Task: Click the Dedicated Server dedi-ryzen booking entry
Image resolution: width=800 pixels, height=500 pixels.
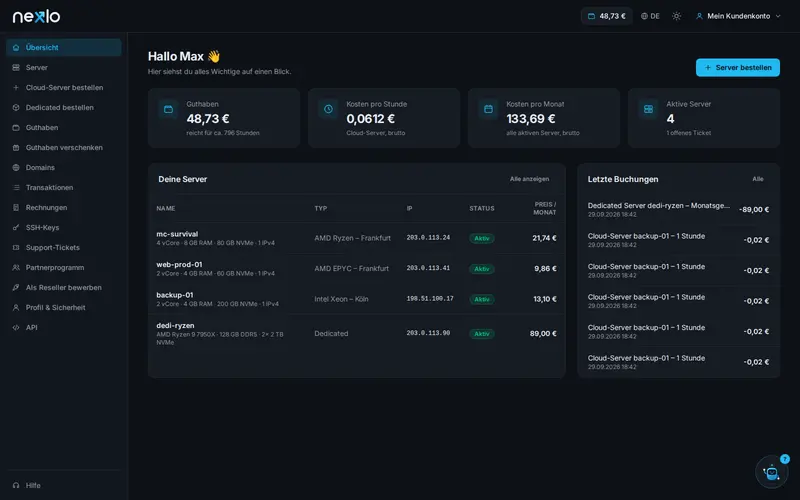Action: tap(679, 209)
